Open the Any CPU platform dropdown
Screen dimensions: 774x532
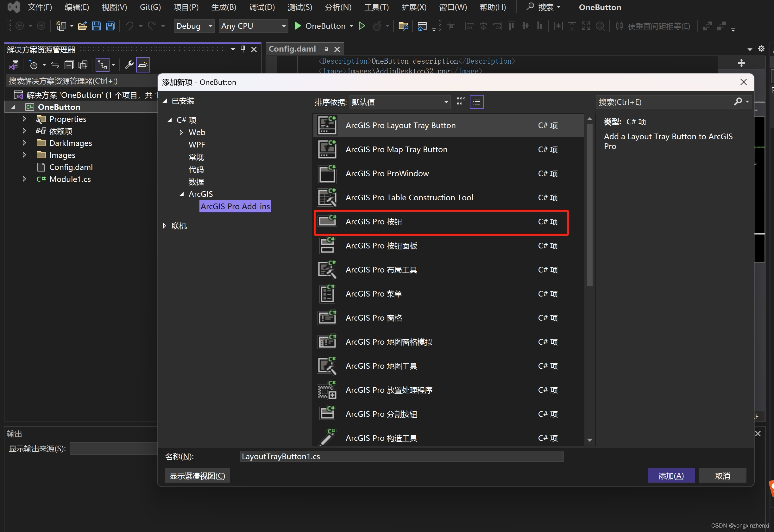coord(253,26)
